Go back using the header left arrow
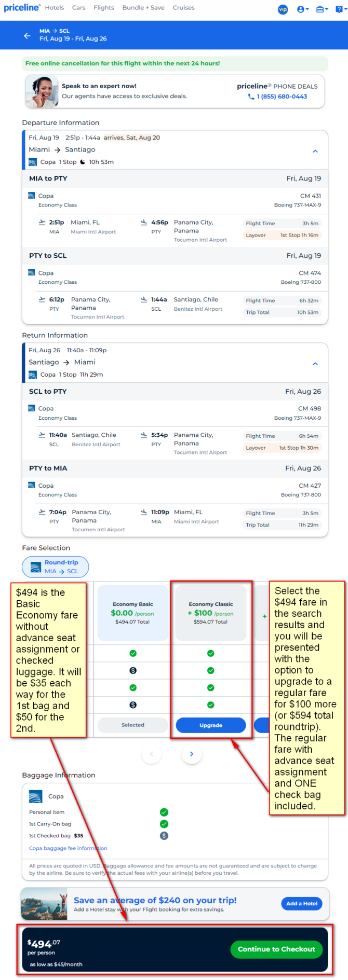 click(27, 35)
